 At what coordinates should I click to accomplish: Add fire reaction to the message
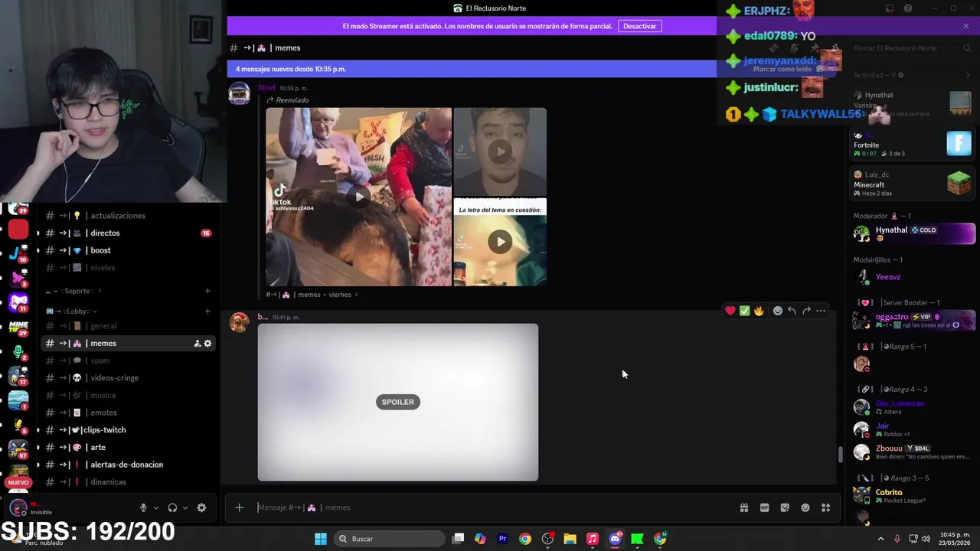tap(759, 311)
